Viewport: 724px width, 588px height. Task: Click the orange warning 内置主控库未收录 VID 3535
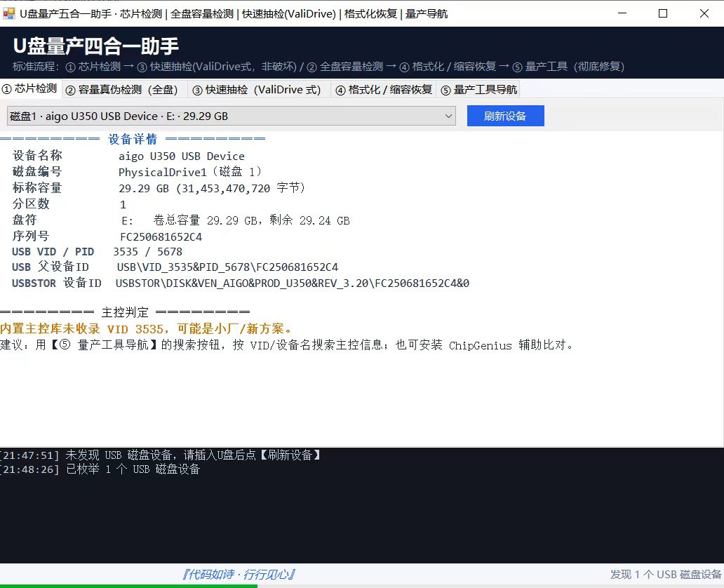tap(147, 329)
